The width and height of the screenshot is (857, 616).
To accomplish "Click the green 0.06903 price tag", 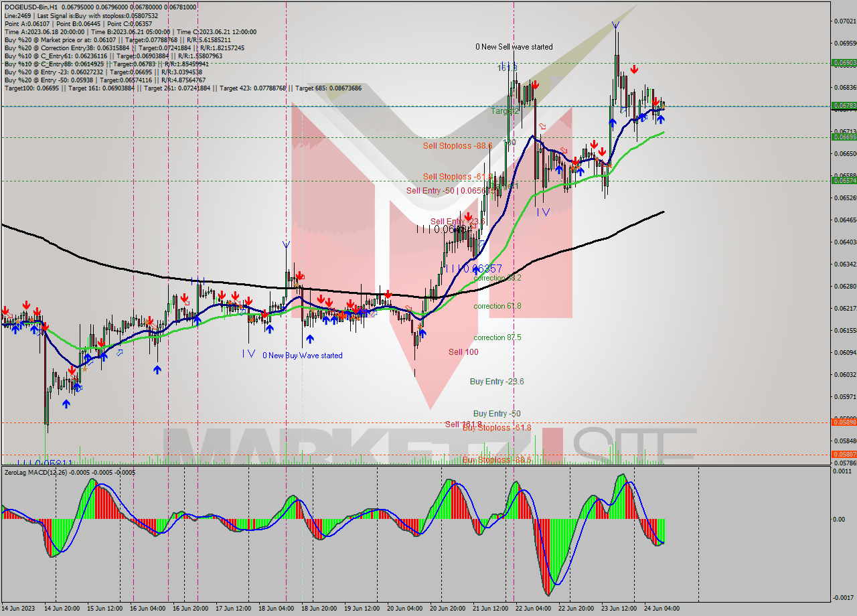I will 844,62.
